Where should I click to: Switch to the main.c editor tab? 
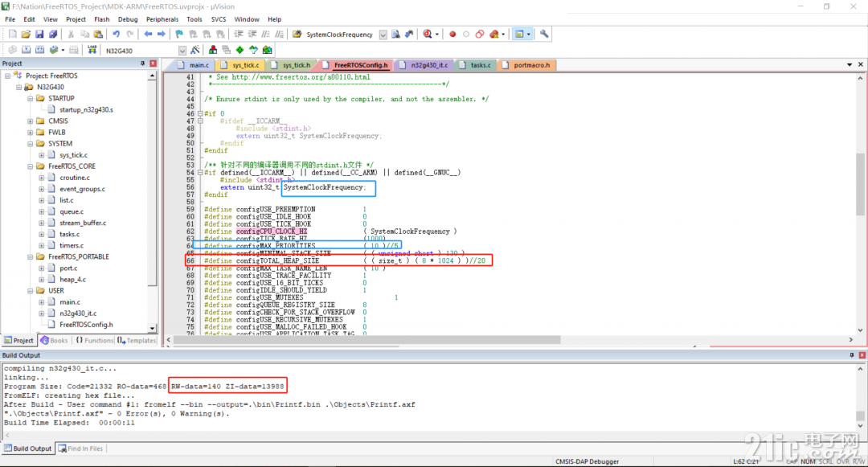194,65
